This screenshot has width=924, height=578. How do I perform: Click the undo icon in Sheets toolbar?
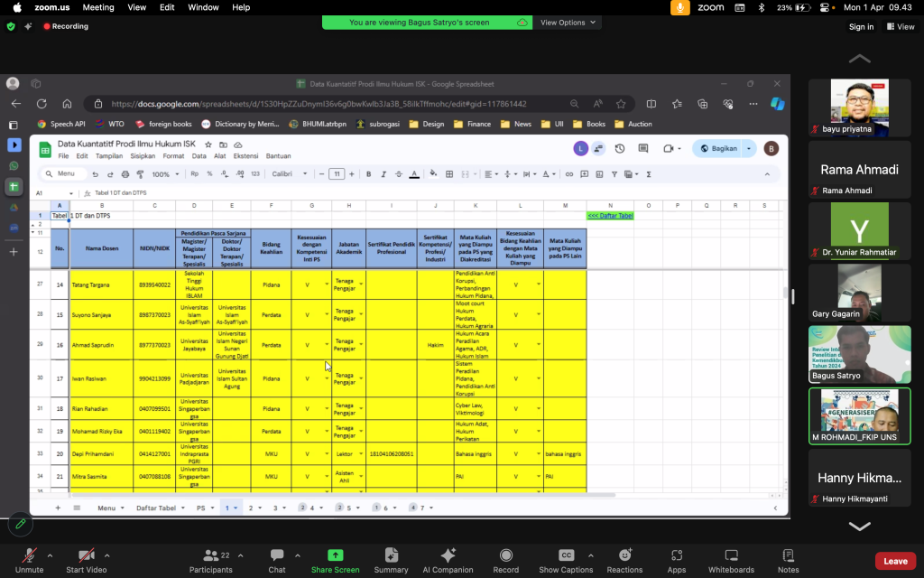[x=95, y=174]
